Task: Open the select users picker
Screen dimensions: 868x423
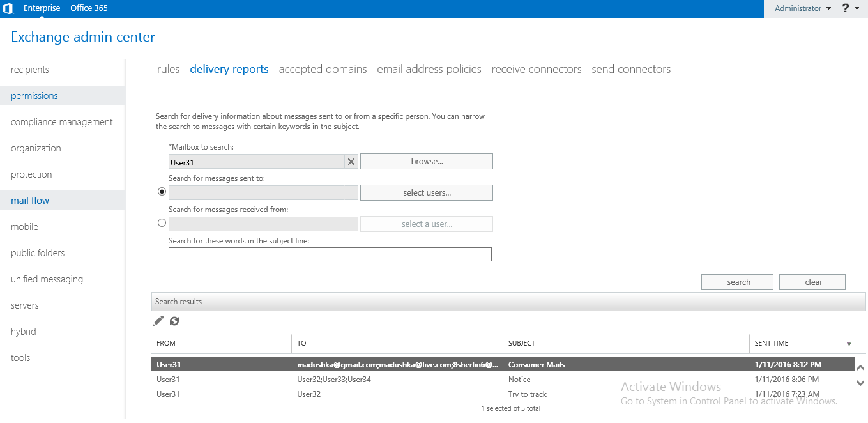Action: click(426, 192)
